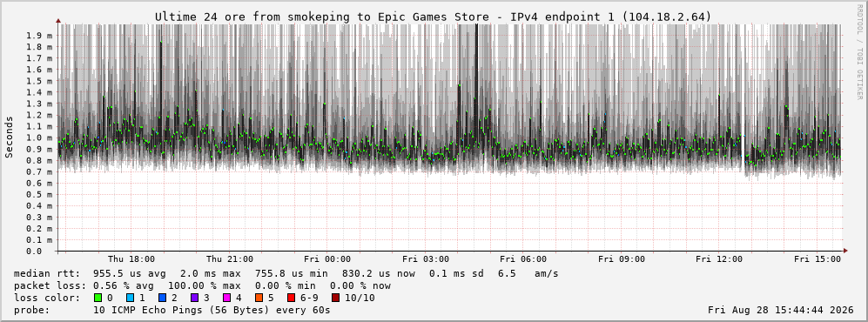Click the purple loss color 3 swatch
Image resolution: width=868 pixels, height=322 pixels.
(195, 298)
